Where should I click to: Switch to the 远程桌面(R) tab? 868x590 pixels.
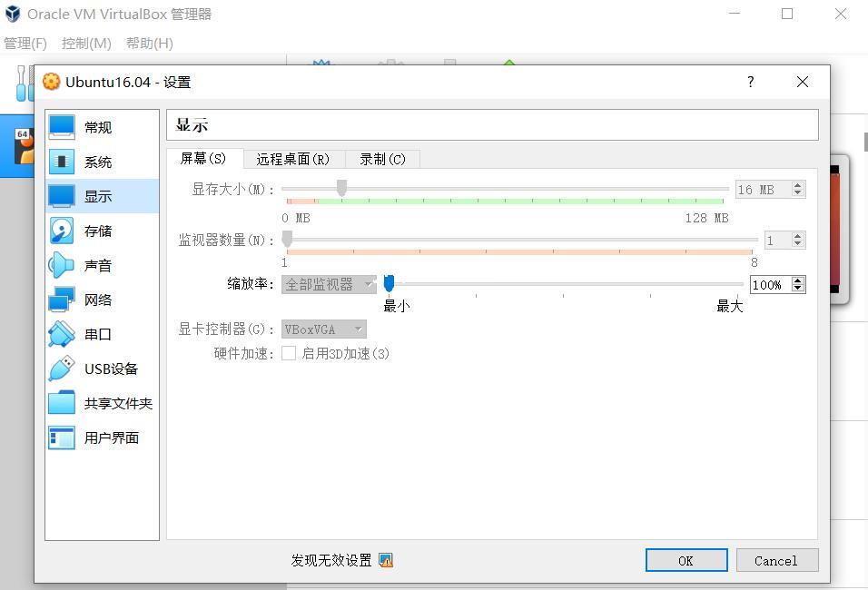click(x=292, y=159)
